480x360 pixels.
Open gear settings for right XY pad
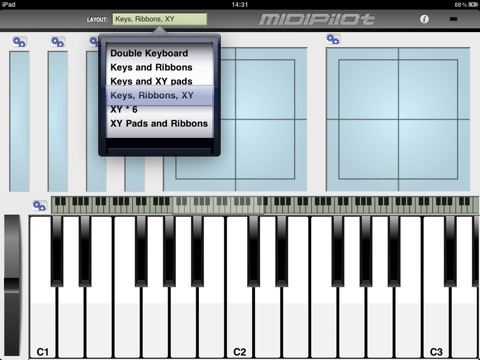tap(333, 39)
